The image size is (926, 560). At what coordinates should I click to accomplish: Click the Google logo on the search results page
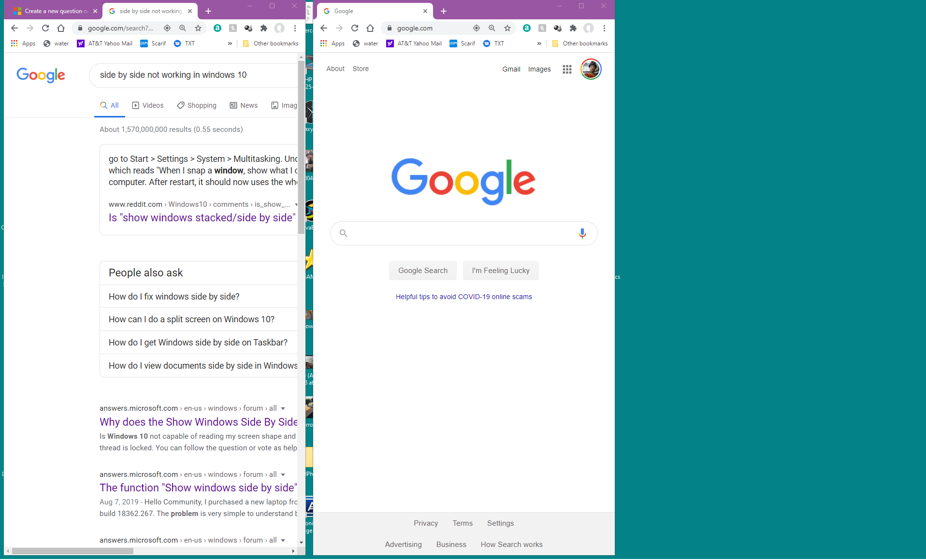(41, 75)
